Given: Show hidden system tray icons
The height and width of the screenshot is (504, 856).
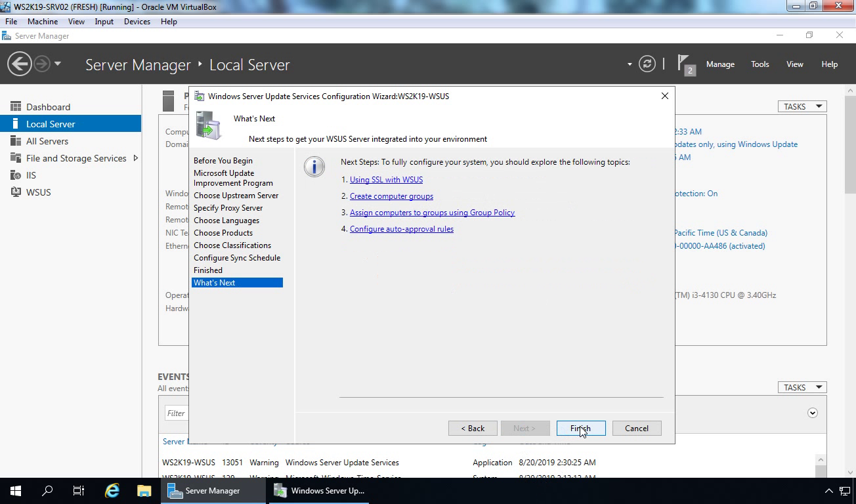Looking at the screenshot, I should pyautogui.click(x=828, y=491).
